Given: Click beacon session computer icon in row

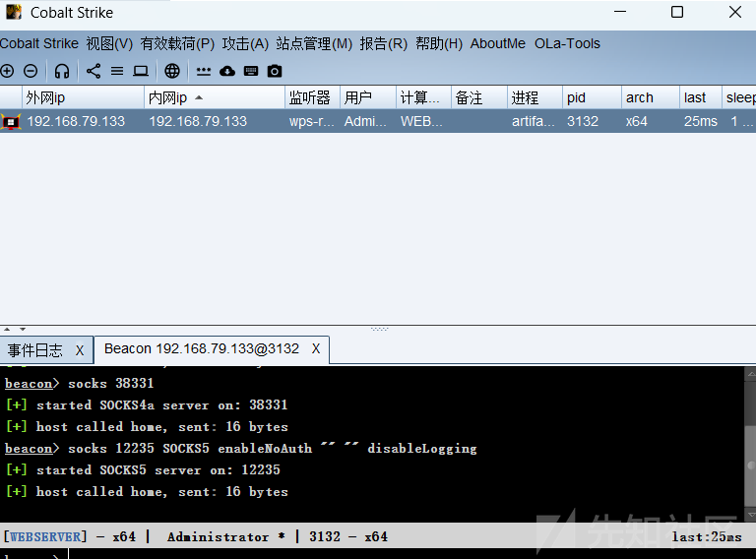Looking at the screenshot, I should pyautogui.click(x=11, y=121).
